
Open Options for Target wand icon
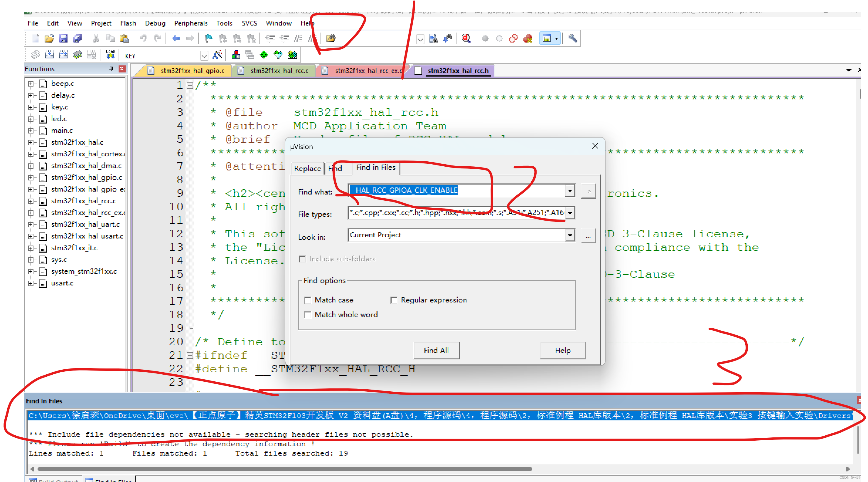(x=217, y=55)
